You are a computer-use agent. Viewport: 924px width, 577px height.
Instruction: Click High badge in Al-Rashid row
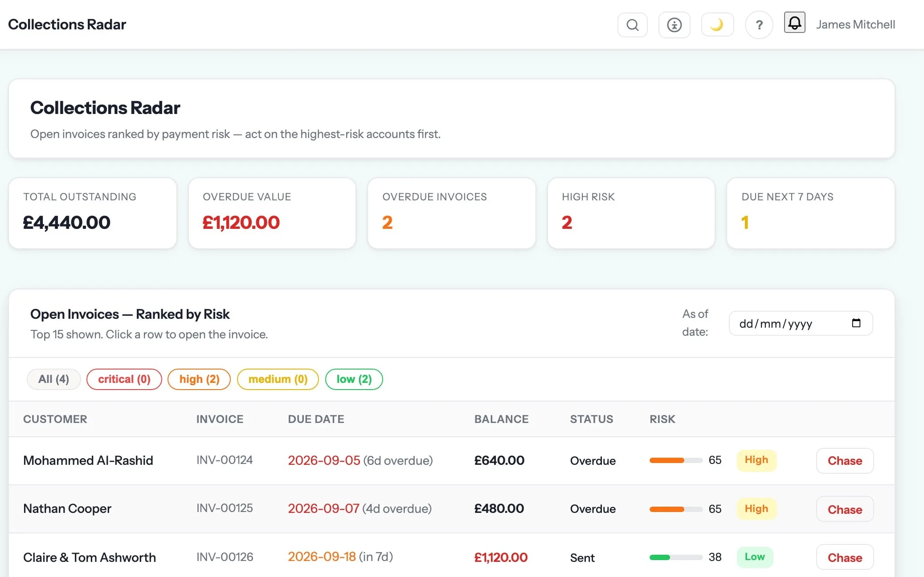[x=756, y=460]
